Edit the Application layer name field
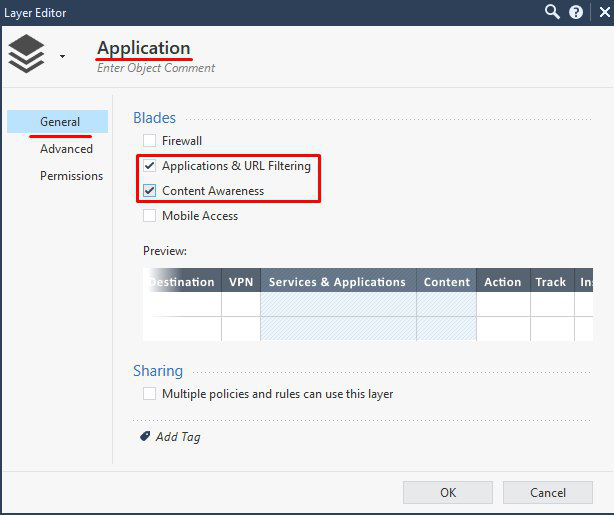The height and width of the screenshot is (515, 614). click(x=144, y=48)
